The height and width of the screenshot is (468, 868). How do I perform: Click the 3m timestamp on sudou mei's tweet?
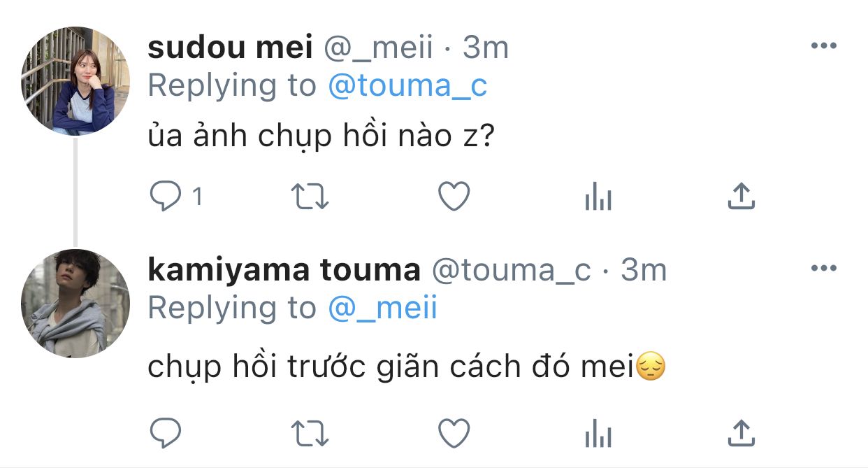(x=486, y=48)
